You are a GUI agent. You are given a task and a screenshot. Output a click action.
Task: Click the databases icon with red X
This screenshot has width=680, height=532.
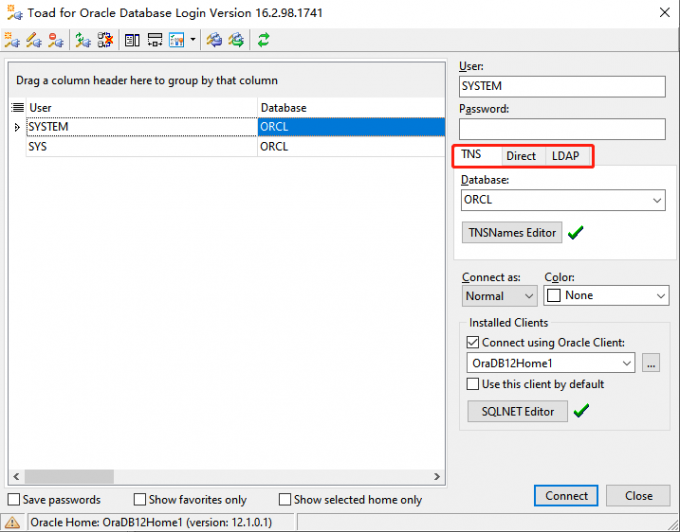coord(105,40)
